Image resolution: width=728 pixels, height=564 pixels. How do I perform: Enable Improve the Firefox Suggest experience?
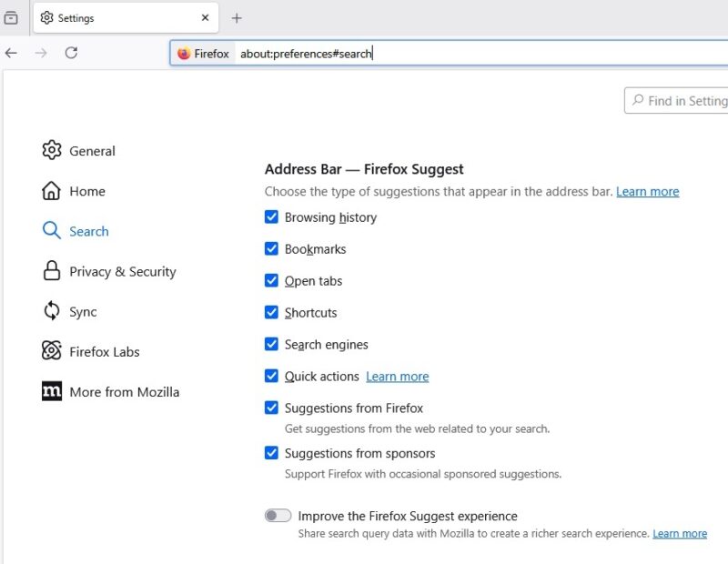(x=279, y=516)
